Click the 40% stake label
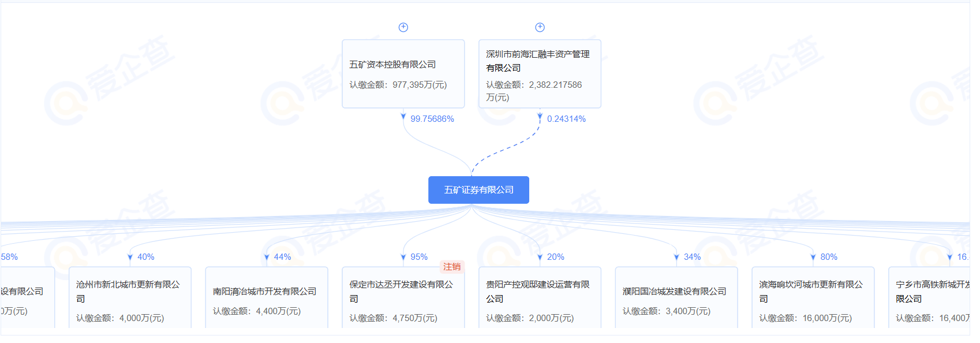The width and height of the screenshot is (980, 343). point(145,257)
